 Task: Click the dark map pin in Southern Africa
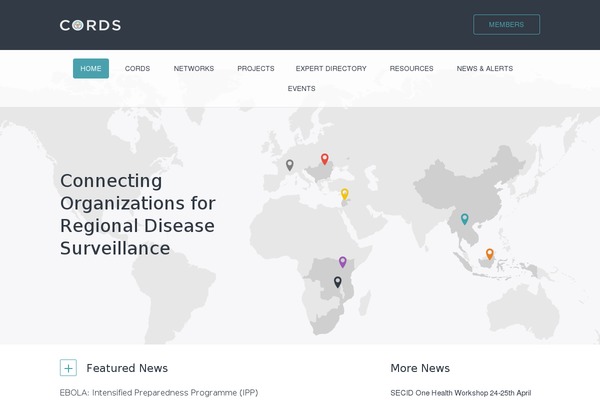[337, 282]
